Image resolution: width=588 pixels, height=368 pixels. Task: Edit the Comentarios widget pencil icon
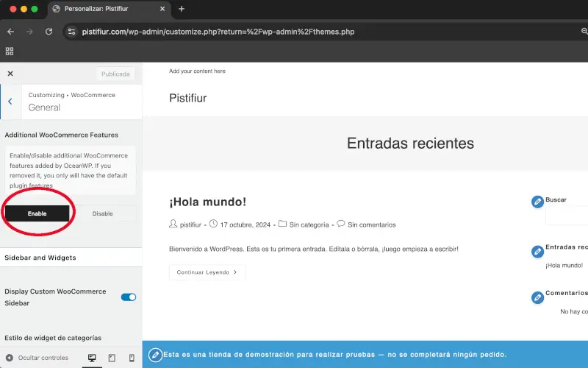tap(537, 297)
